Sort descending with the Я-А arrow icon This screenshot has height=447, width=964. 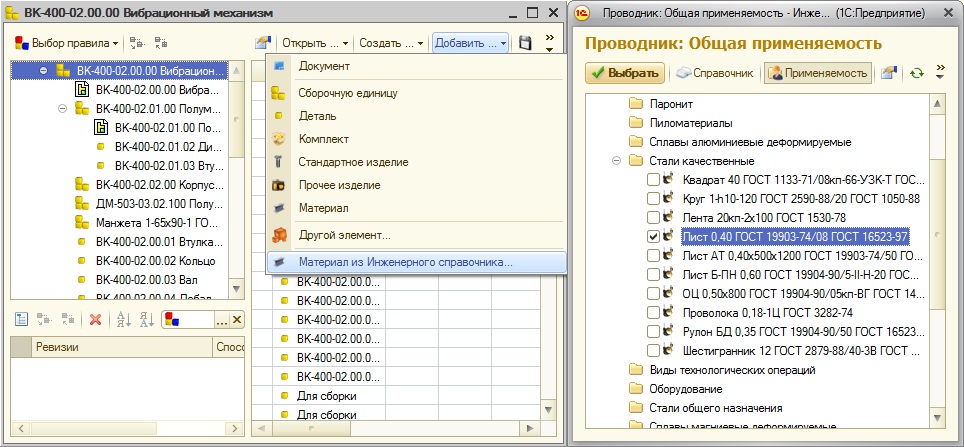pos(146,319)
